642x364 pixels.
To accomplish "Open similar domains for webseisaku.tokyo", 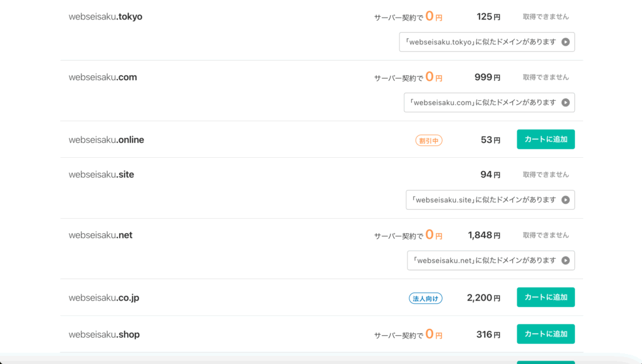I will pos(487,42).
